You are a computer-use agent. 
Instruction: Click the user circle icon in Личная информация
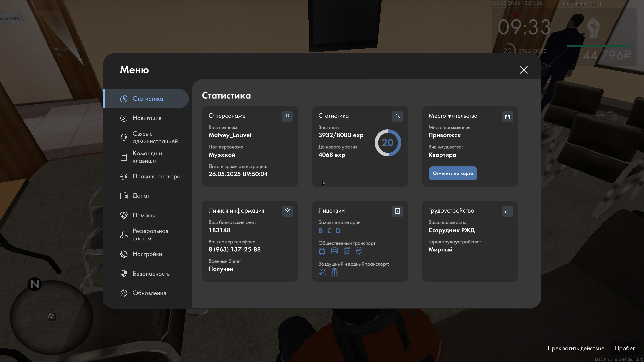point(287,211)
